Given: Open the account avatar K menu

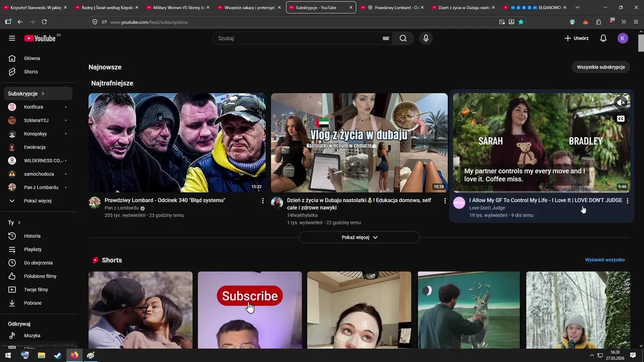Looking at the screenshot, I should 623,38.
